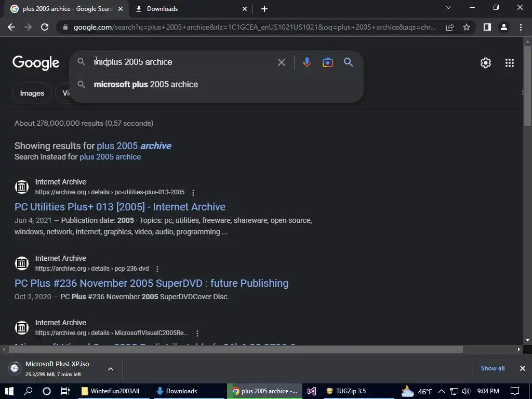Go to Google homepage via logo
The height and width of the screenshot is (399, 532).
coord(36,63)
